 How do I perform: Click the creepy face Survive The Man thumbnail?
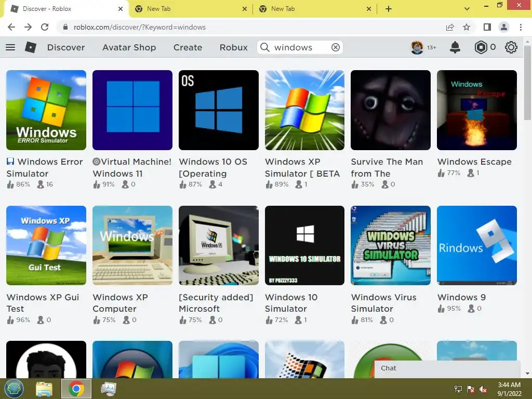coord(391,110)
